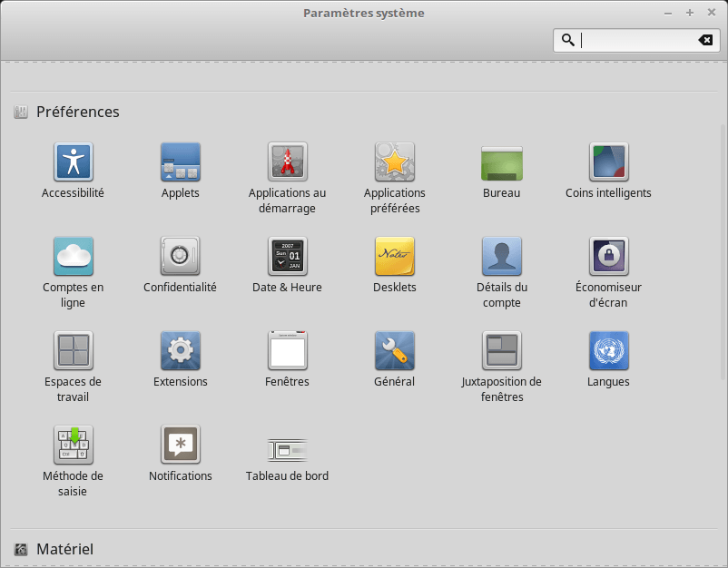The image size is (728, 568).
Task: Open Juxtaposition de fenêtres settings
Action: (x=501, y=351)
